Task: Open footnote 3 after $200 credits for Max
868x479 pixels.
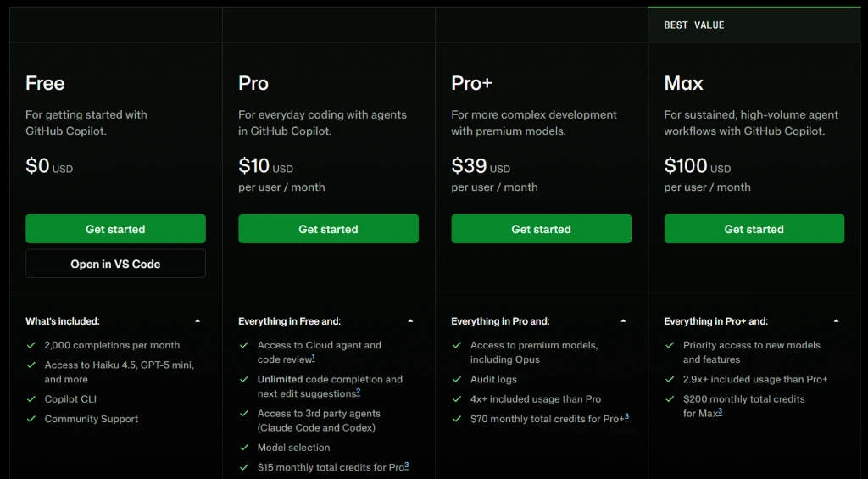Action: point(720,411)
